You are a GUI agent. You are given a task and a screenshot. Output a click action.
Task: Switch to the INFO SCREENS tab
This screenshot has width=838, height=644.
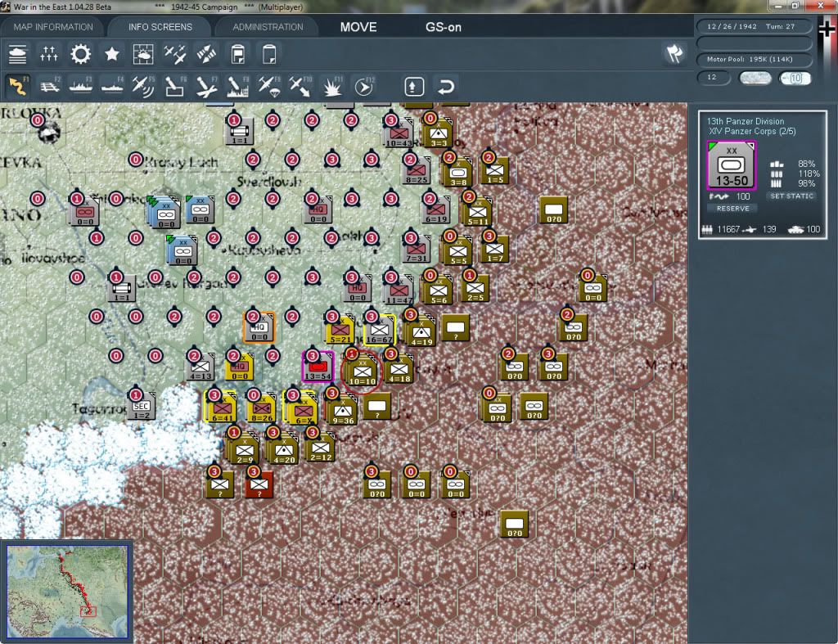point(160,27)
